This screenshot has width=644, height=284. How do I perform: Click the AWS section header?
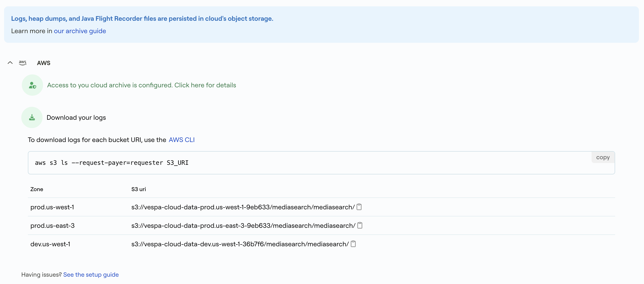44,63
